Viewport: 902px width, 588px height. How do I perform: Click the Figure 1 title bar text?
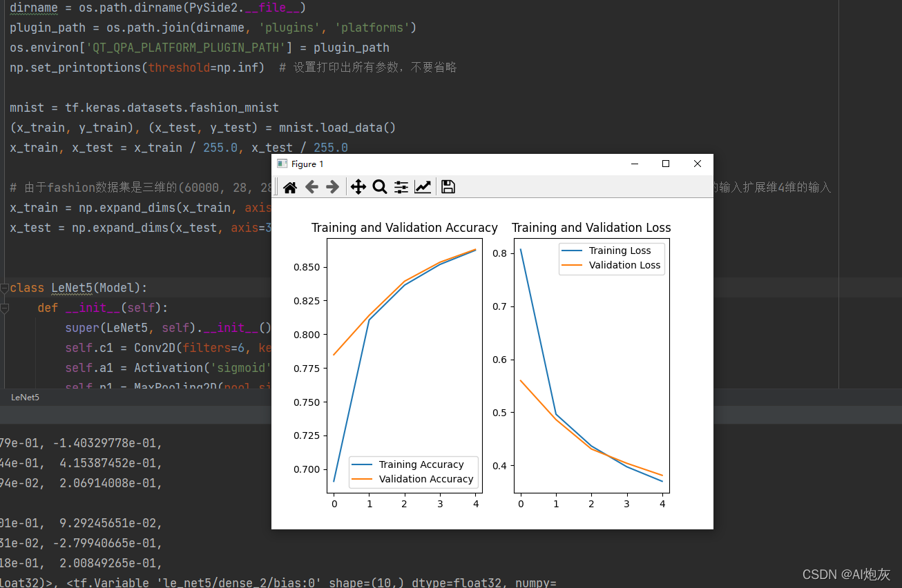307,164
